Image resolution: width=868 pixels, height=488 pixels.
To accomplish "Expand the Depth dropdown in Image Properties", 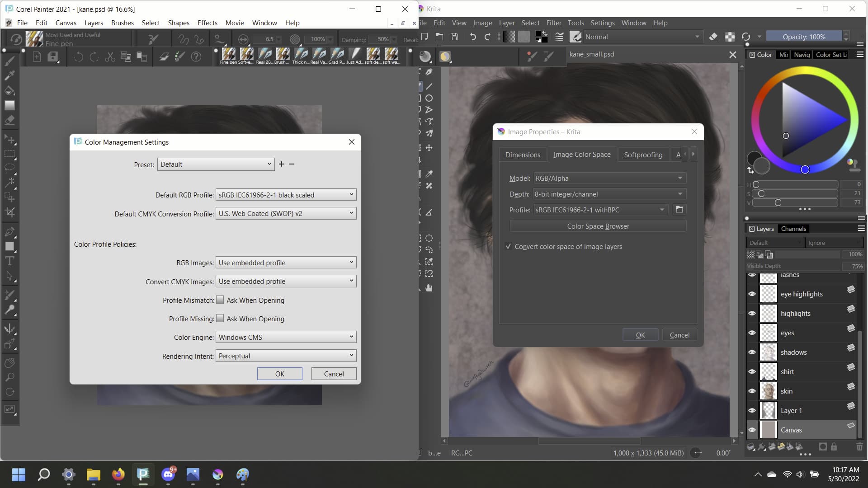I will (609, 194).
